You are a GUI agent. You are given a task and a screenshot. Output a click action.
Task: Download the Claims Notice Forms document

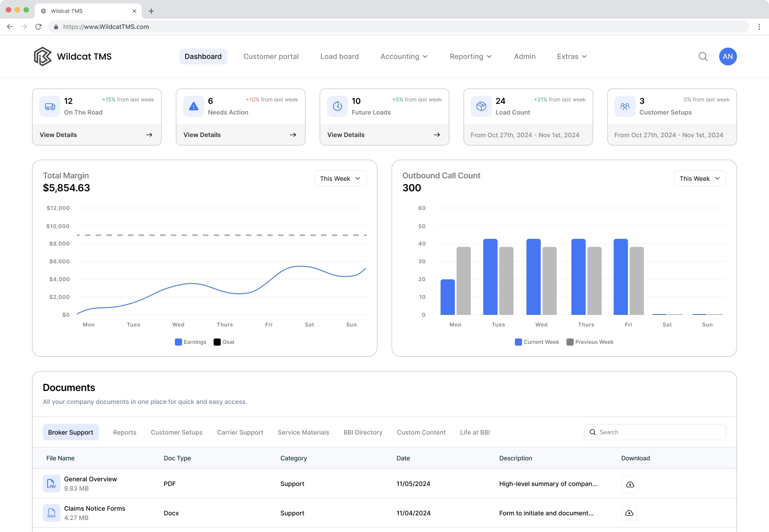tap(630, 513)
